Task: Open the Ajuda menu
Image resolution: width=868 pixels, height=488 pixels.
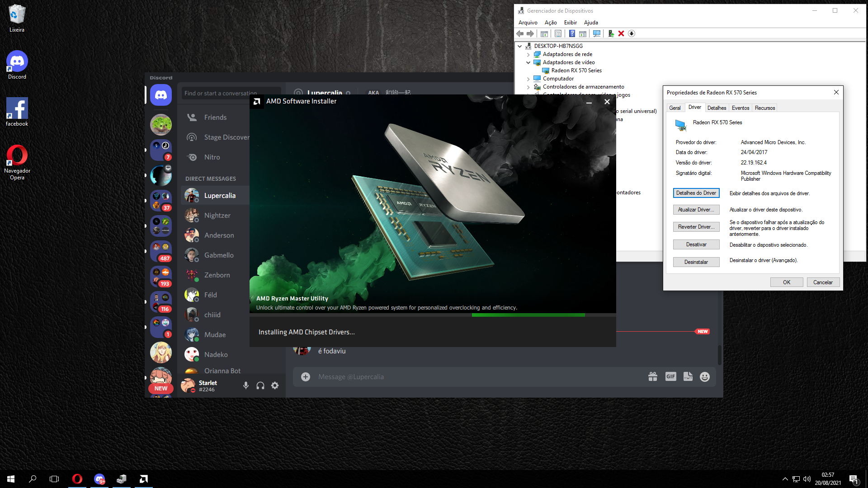Action: tap(591, 23)
